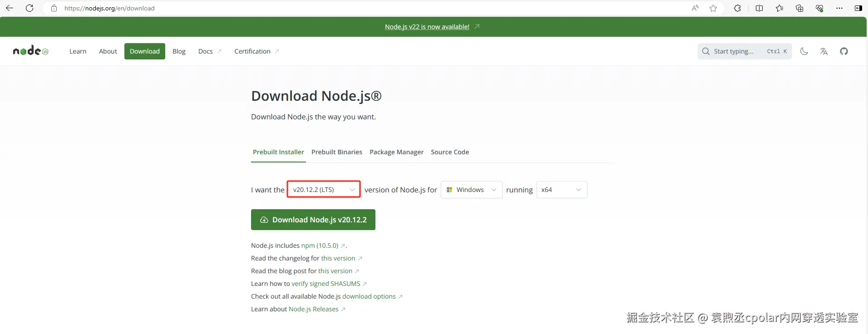Screen dimensions: 868x334
Task: Open the Download nav item
Action: (145, 51)
